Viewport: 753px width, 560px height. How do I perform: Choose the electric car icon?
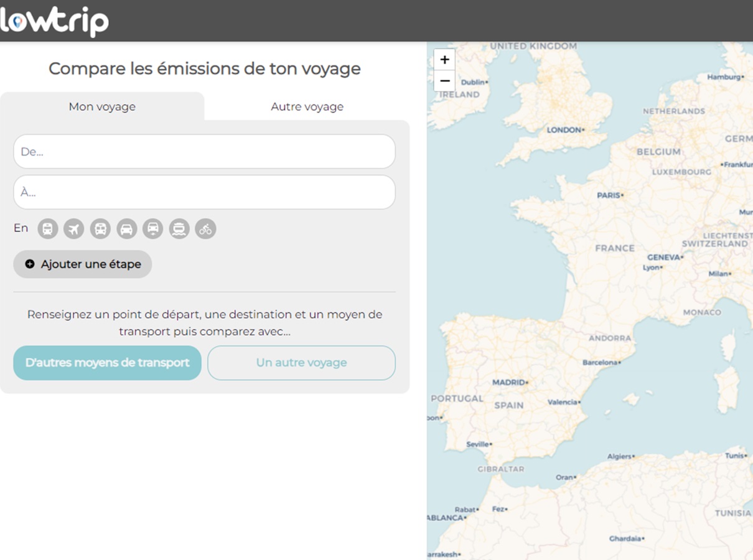click(x=152, y=229)
